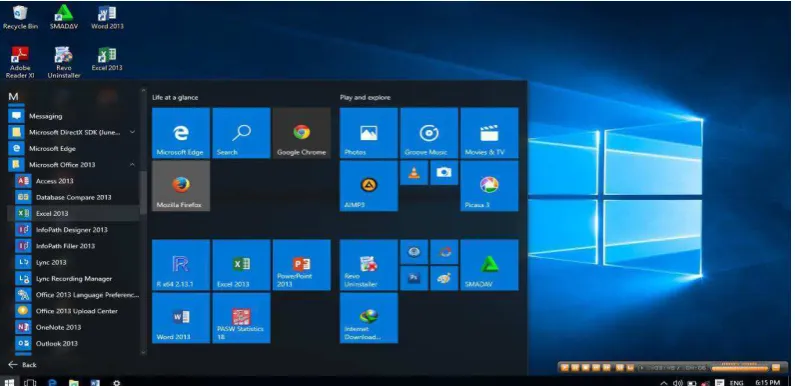Launch the AIMP3 tile
Screen dimensions: 795x386
pos(369,186)
